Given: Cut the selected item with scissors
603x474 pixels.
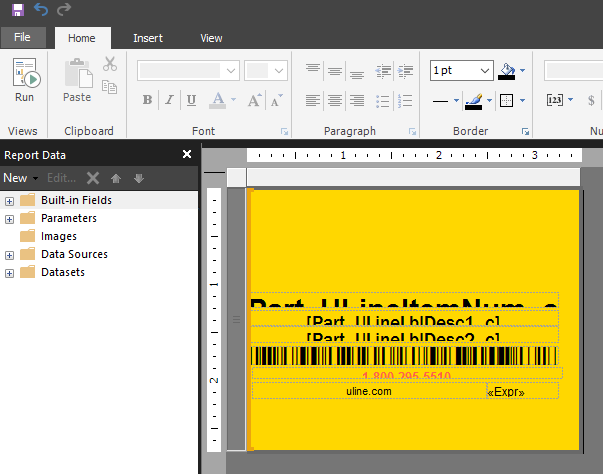Looking at the screenshot, I should (x=110, y=64).
